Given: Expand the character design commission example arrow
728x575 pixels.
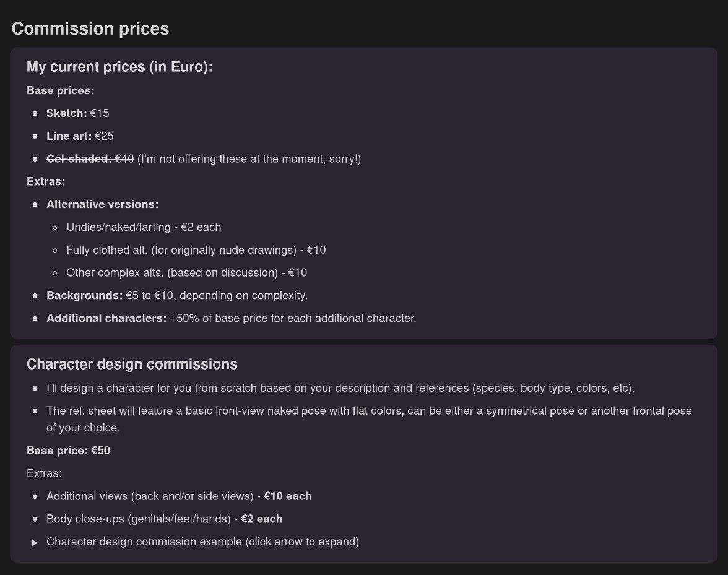Looking at the screenshot, I should (x=35, y=542).
